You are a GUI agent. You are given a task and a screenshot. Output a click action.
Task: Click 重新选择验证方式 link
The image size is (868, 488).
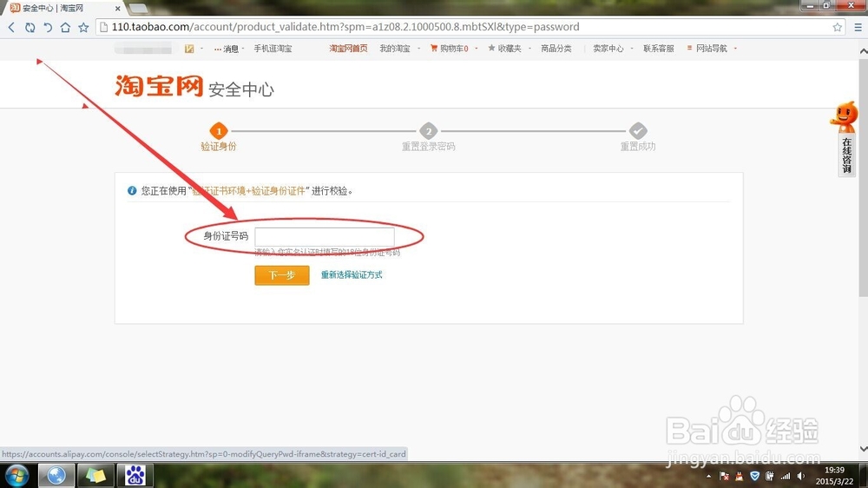click(352, 274)
